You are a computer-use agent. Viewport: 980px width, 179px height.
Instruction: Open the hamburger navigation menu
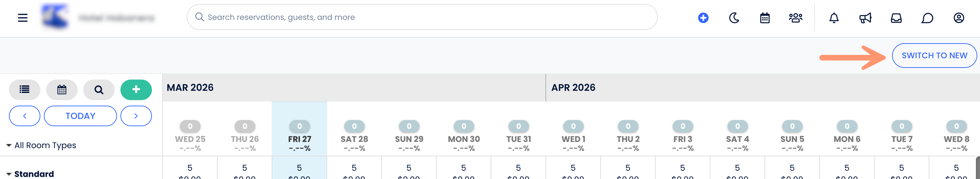(x=23, y=18)
